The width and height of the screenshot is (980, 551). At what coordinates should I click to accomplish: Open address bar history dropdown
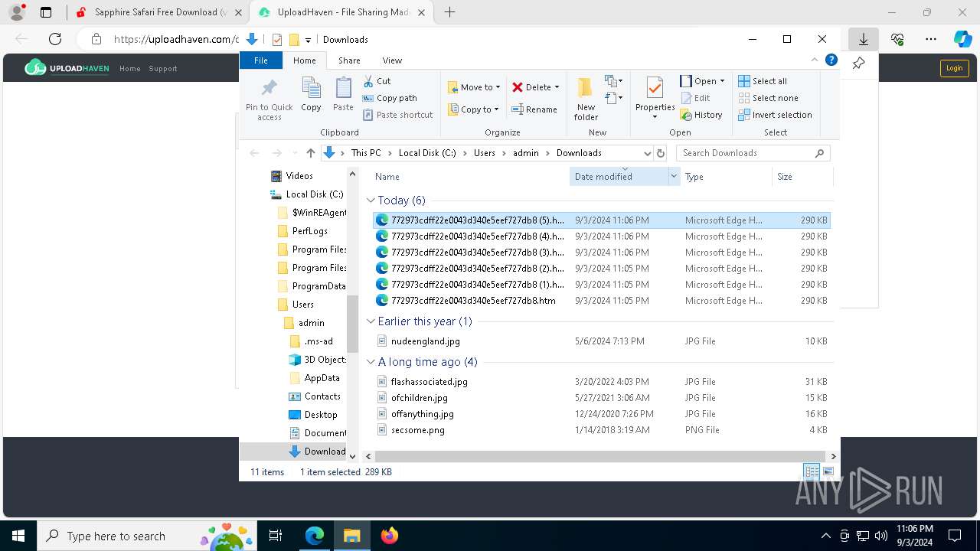(x=647, y=153)
